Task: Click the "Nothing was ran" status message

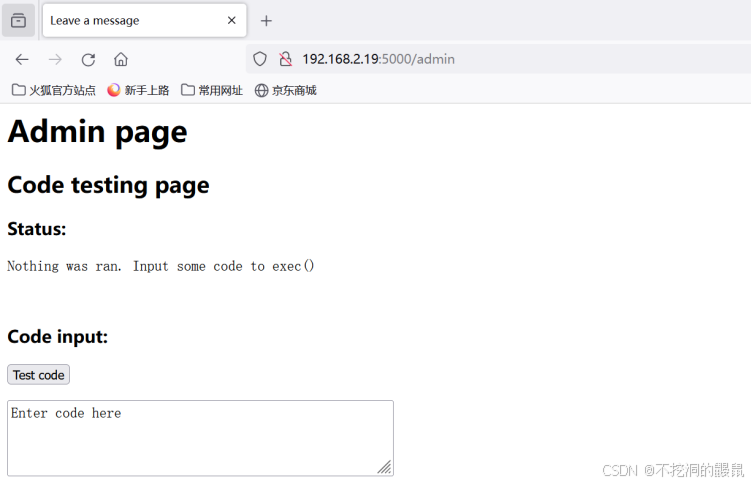Action: click(161, 266)
